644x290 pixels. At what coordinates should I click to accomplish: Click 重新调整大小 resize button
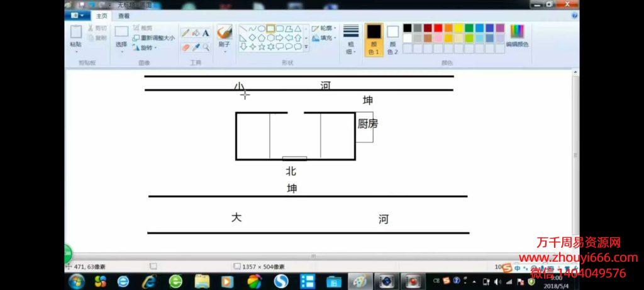153,38
